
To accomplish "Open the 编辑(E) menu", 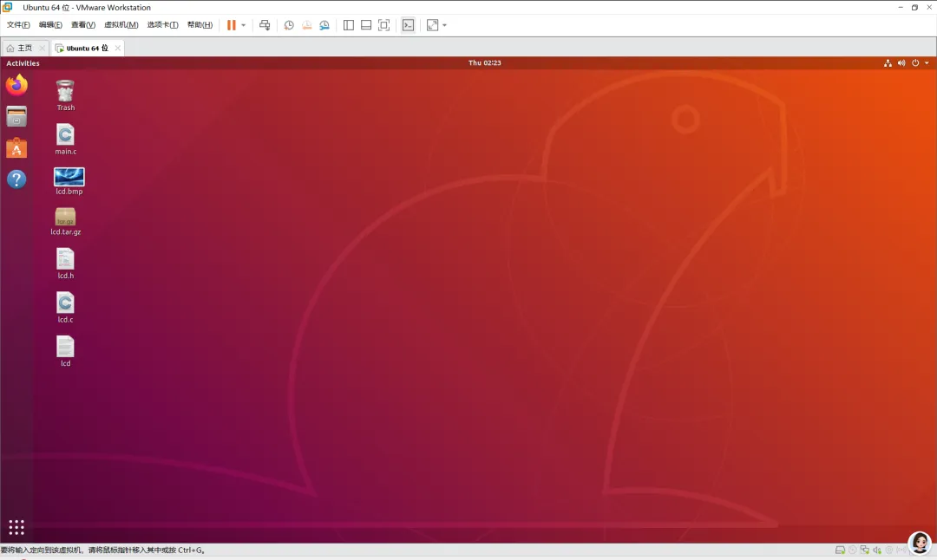I will pos(50,25).
